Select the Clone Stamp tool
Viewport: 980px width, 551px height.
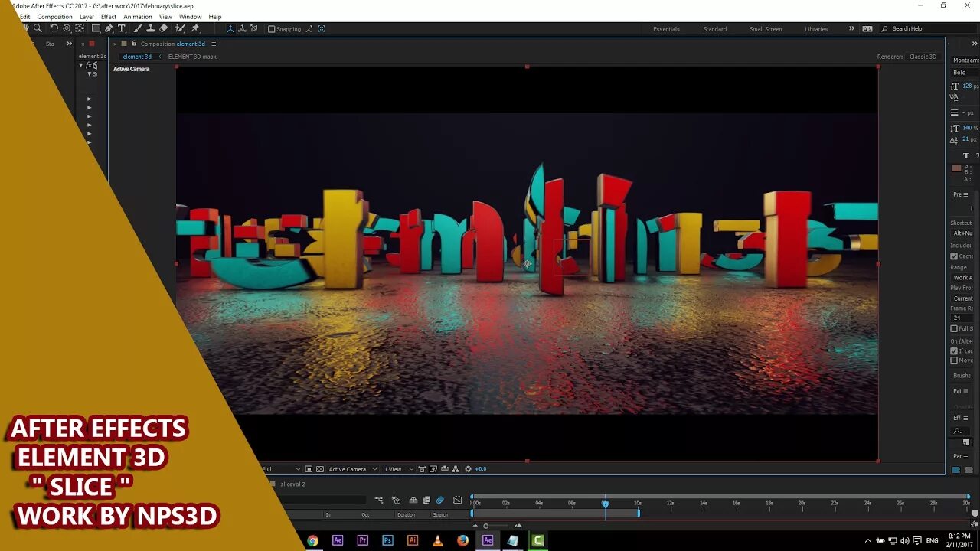pyautogui.click(x=150, y=28)
